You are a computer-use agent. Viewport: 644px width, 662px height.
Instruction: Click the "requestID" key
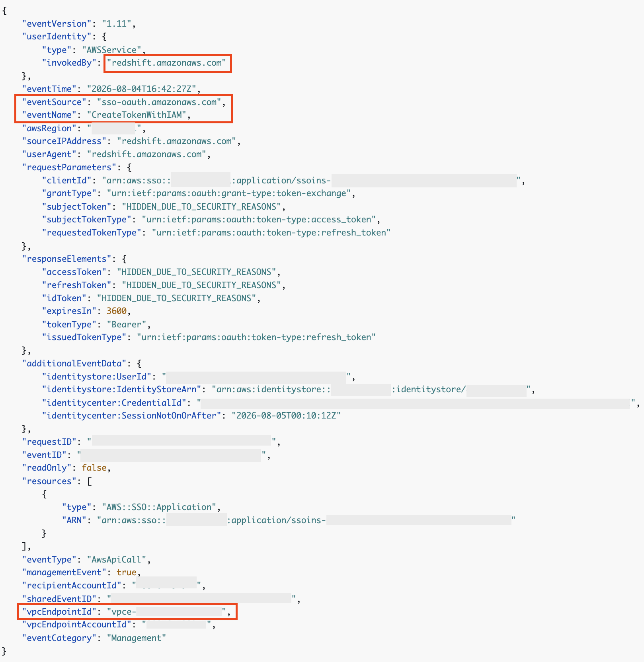coord(49,442)
